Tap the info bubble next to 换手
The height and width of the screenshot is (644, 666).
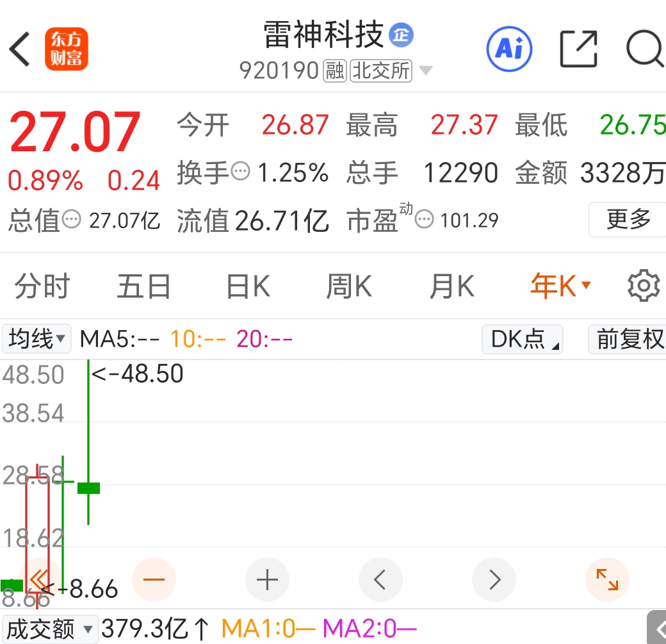[241, 172]
